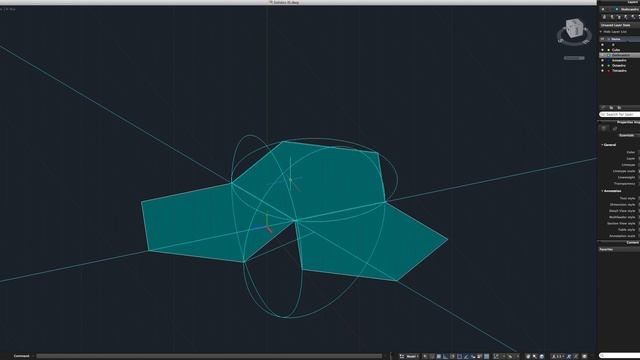Image resolution: width=640 pixels, height=360 pixels.
Task: Open the yellow color swatch of Cubo layer
Action: click(x=609, y=50)
